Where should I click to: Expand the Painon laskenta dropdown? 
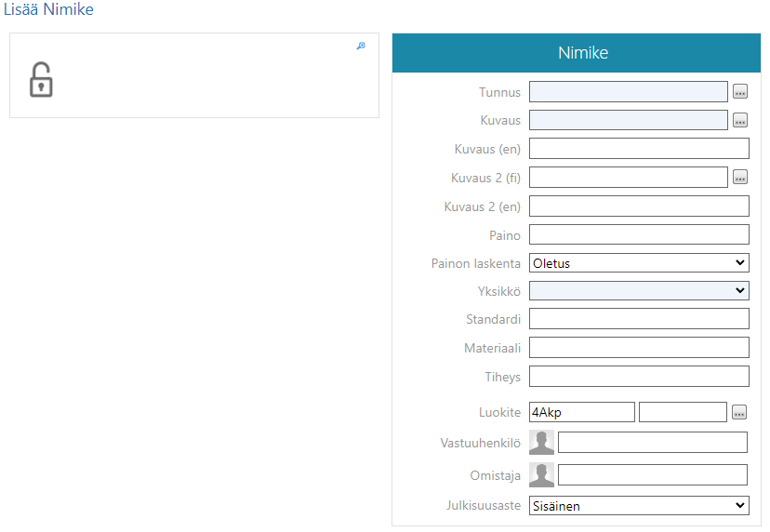[x=638, y=263]
